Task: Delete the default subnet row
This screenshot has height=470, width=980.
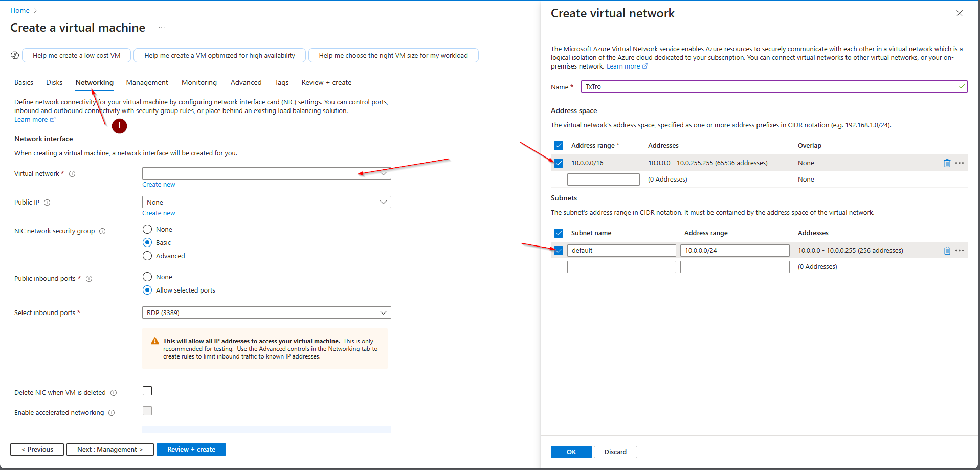Action: pos(947,251)
